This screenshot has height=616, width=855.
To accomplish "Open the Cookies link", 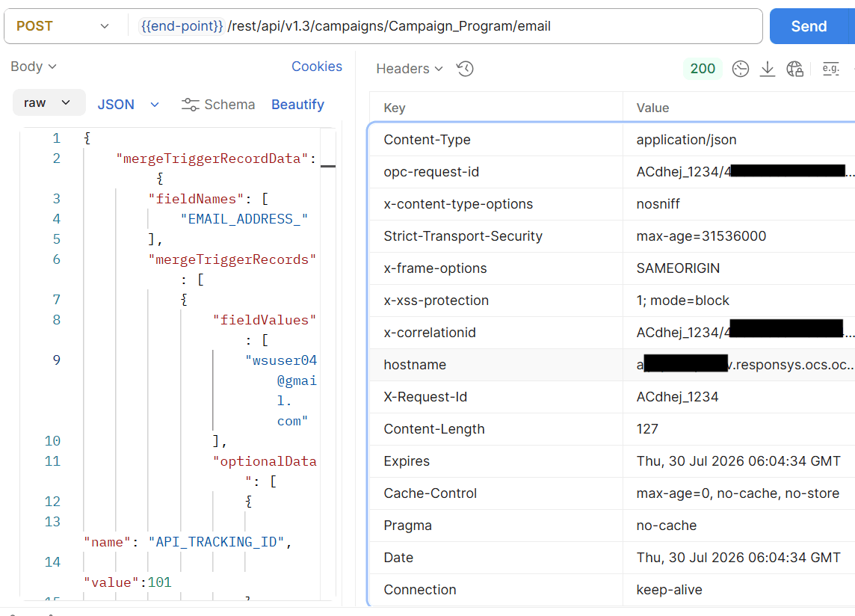I will (317, 67).
